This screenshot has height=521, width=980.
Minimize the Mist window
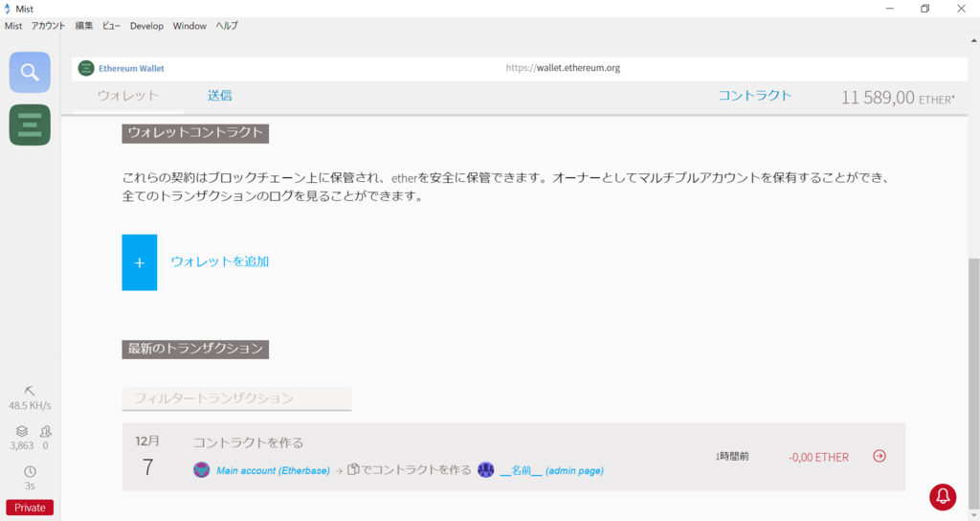pos(890,9)
